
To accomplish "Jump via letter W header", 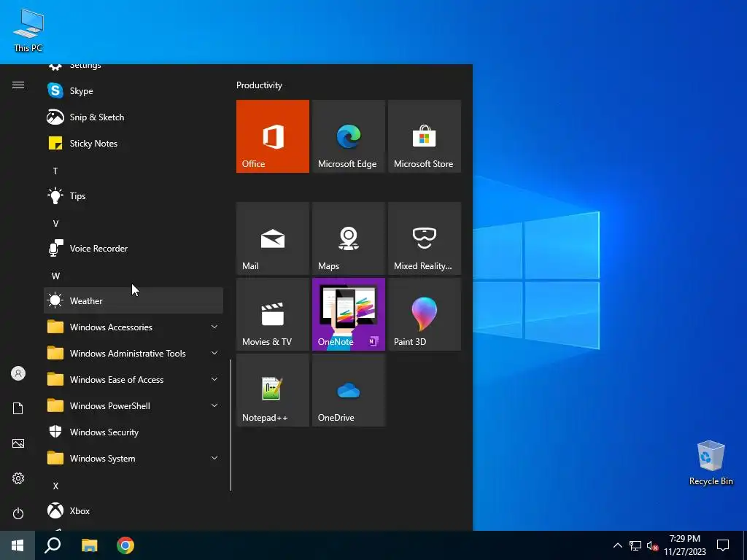I will [55, 276].
